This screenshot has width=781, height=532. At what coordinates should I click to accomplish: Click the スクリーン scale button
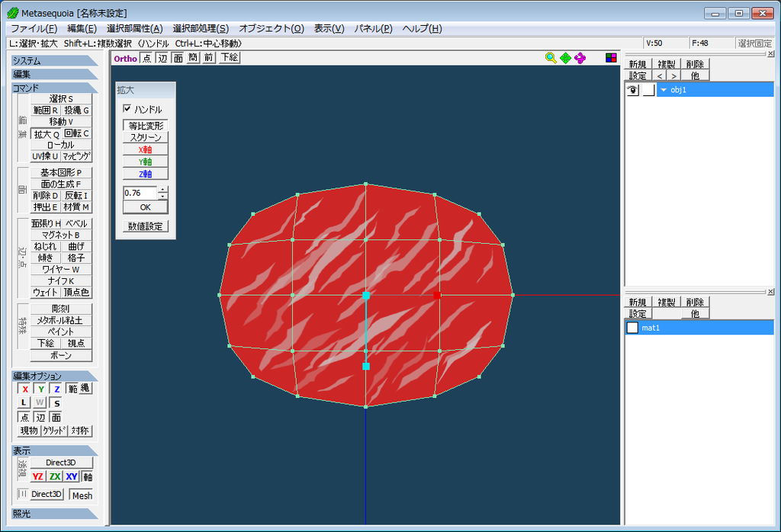146,137
